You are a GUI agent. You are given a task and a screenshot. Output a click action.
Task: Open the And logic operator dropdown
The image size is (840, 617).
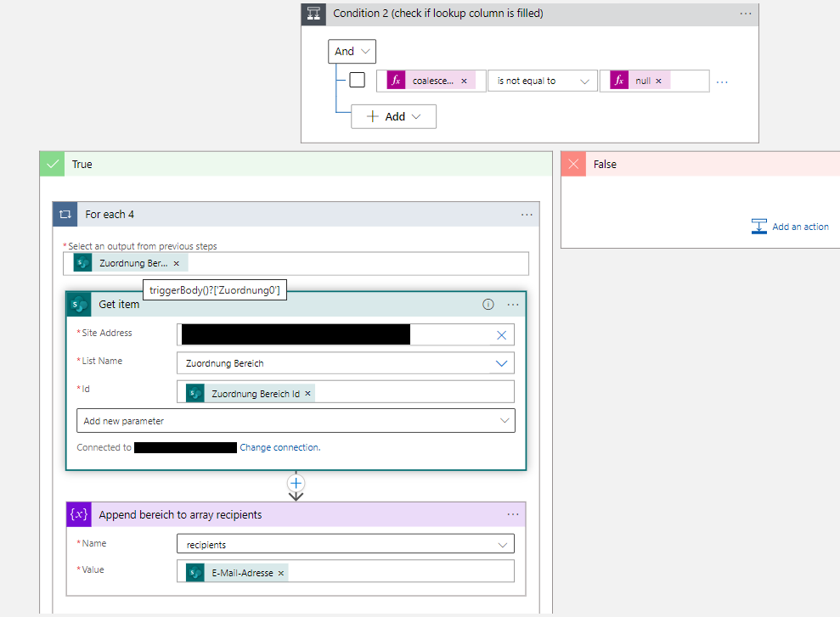click(352, 51)
